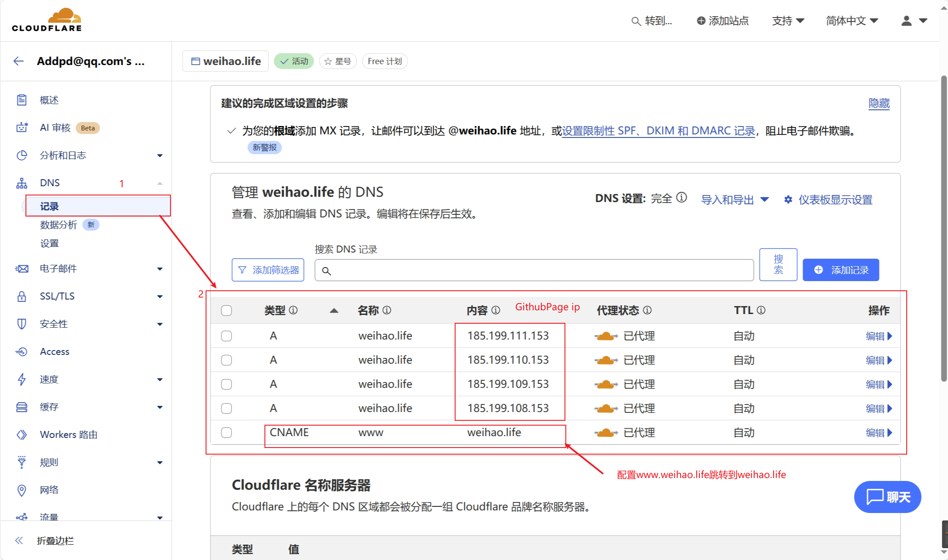Open the 简体中文 language dropdown

coord(852,21)
